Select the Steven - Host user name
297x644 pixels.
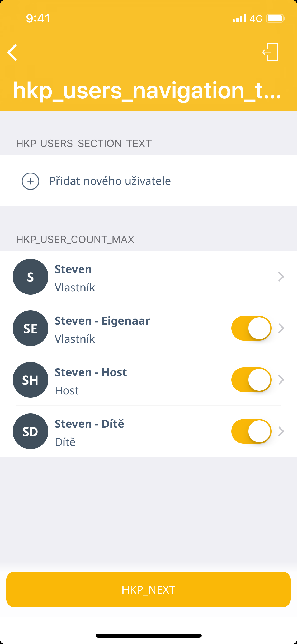[91, 372]
